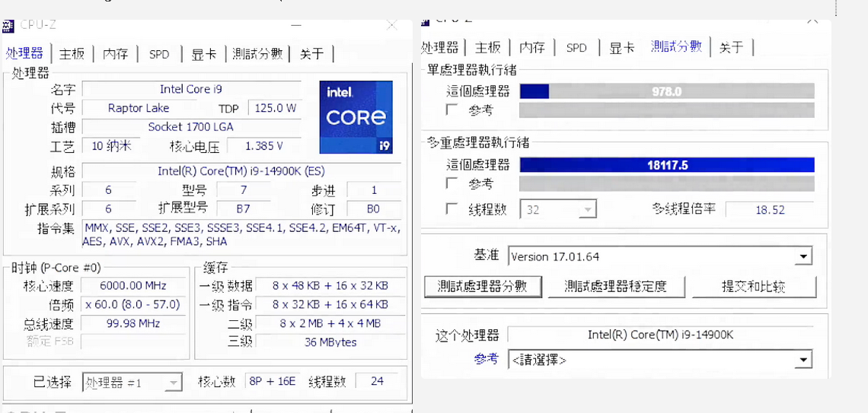Toggle the 线程数 checkbox
This screenshot has height=413, width=868.
pos(452,209)
